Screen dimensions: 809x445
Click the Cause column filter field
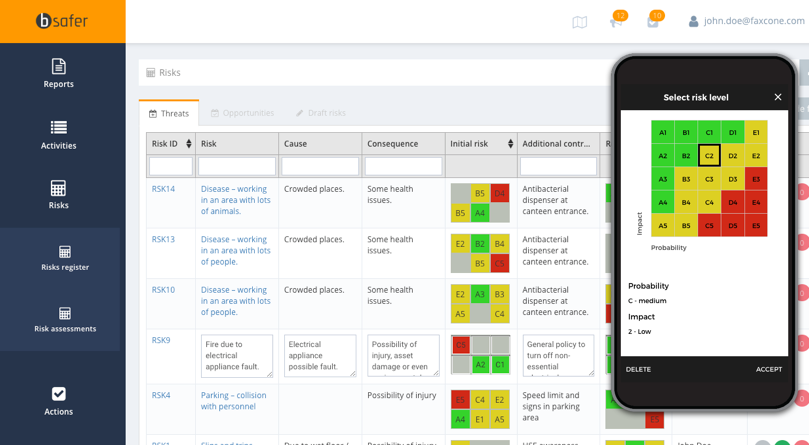[320, 166]
